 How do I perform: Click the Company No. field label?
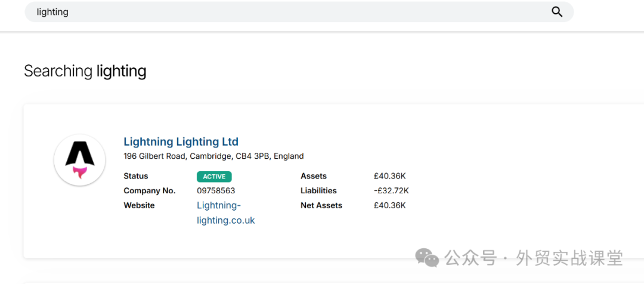149,191
